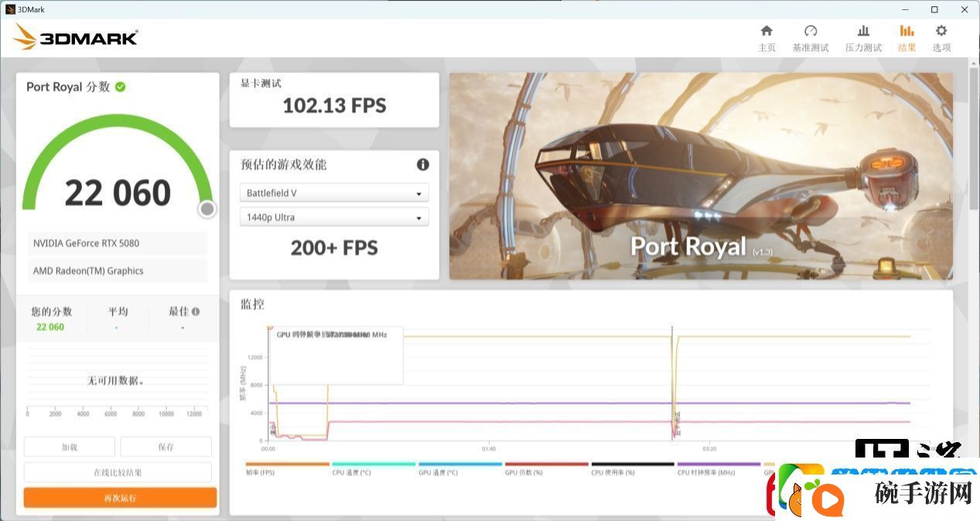Click the 22 060 score number
The width and height of the screenshot is (980, 521).
tap(118, 193)
